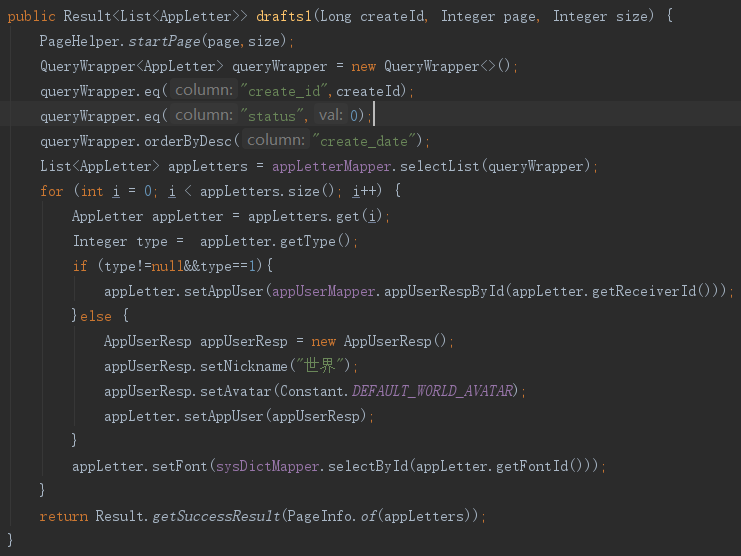Click the "世界" string literal

319,366
